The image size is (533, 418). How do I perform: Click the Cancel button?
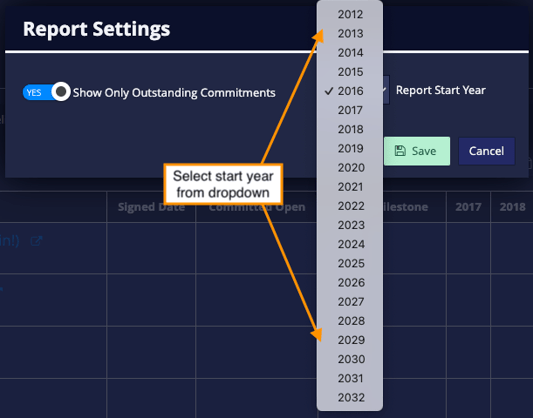(486, 151)
